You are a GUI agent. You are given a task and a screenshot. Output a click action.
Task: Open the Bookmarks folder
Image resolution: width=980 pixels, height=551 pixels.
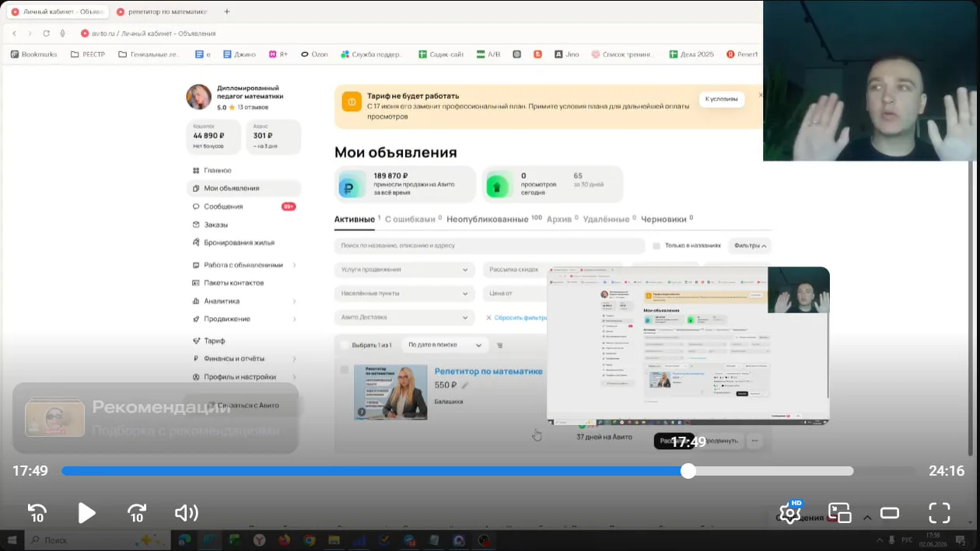pos(33,54)
